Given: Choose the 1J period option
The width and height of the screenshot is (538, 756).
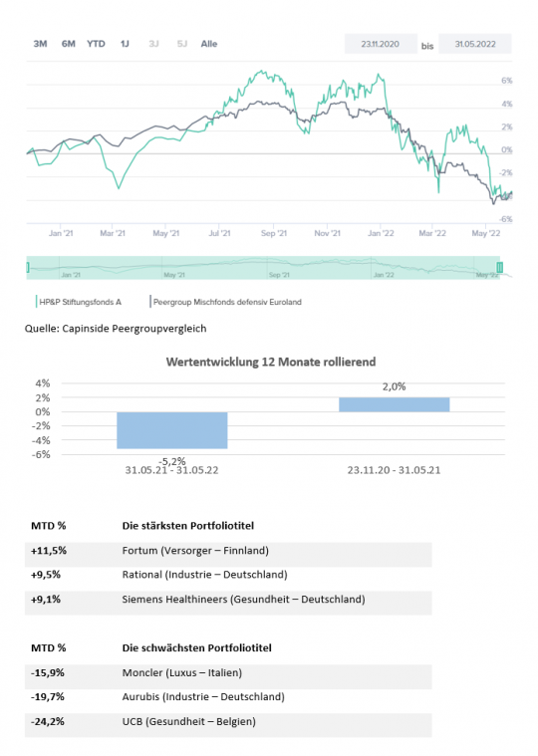Looking at the screenshot, I should 125,44.
